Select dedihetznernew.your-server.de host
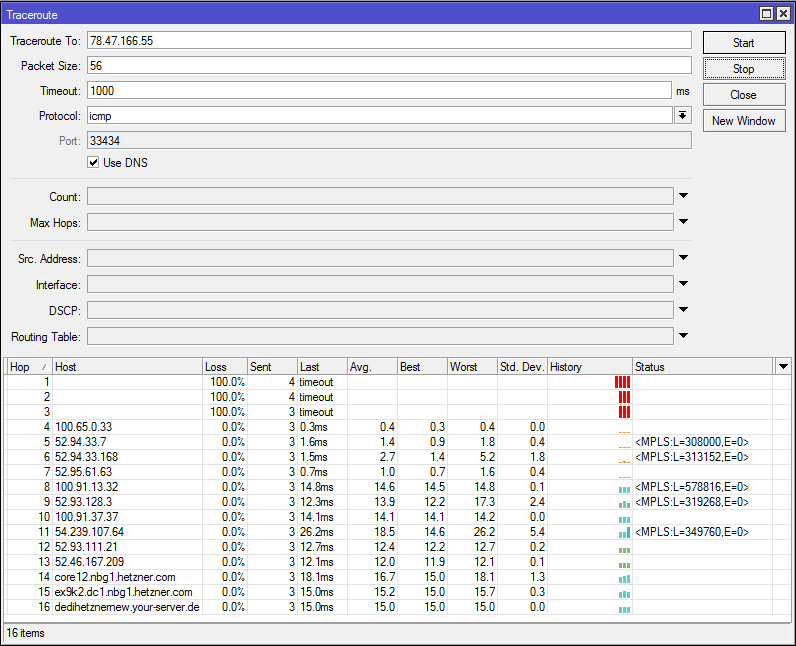Viewport: 796px width, 646px height. coord(127,606)
